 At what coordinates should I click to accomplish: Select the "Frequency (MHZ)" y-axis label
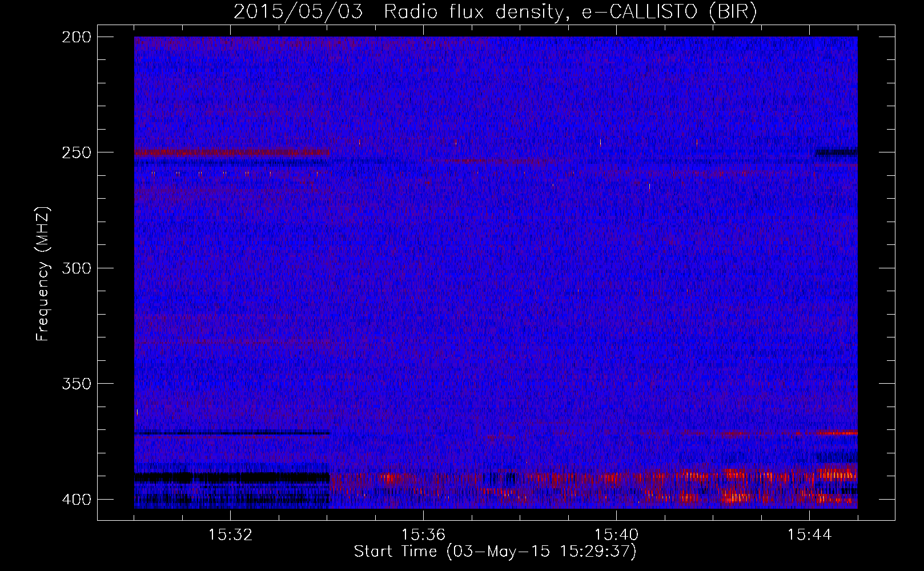(x=43, y=274)
